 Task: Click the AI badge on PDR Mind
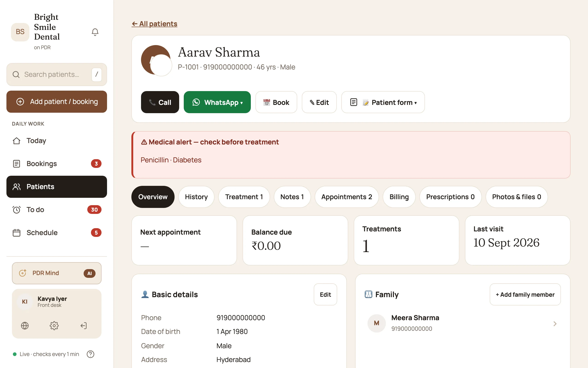pos(90,273)
